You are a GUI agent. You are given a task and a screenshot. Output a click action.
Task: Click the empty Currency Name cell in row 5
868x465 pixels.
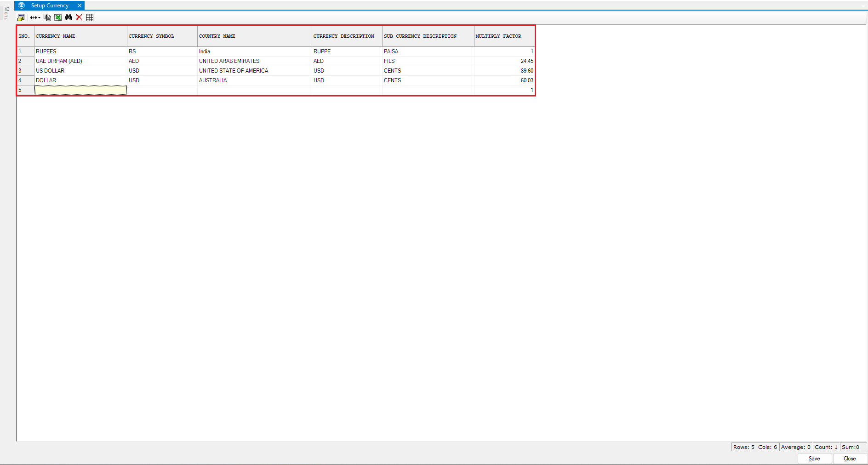80,90
